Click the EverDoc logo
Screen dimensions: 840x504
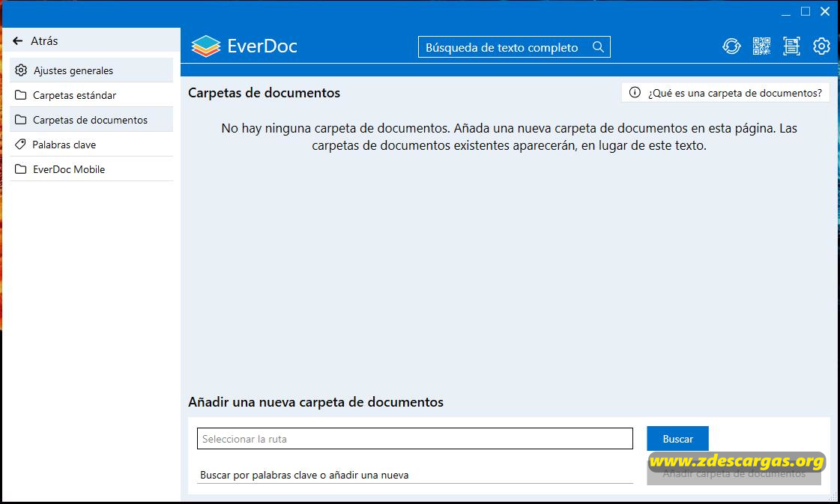coord(244,46)
